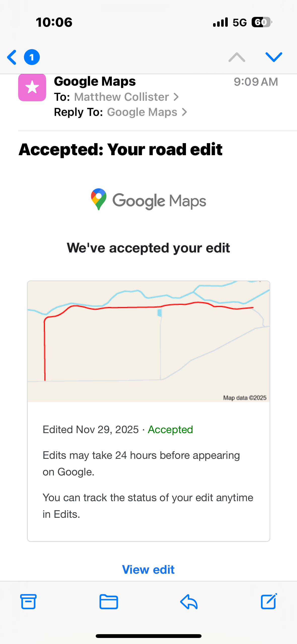Move message to a folder
This screenshot has width=297, height=644.
click(109, 601)
